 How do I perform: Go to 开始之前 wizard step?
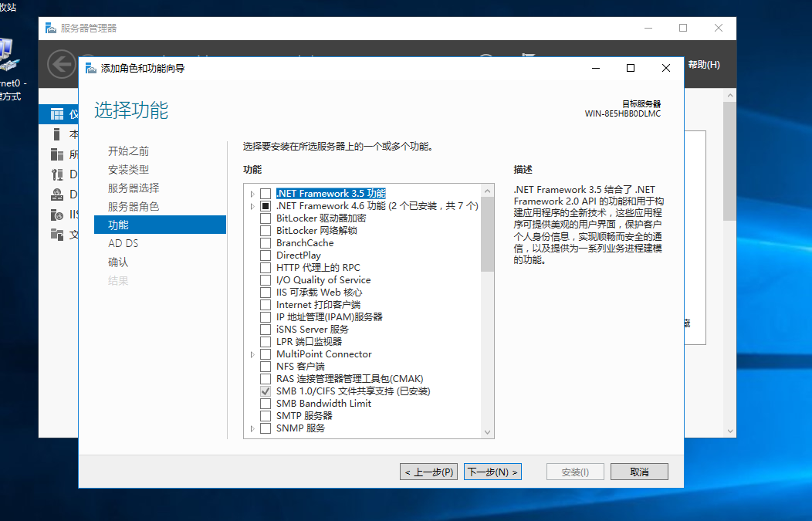[128, 151]
